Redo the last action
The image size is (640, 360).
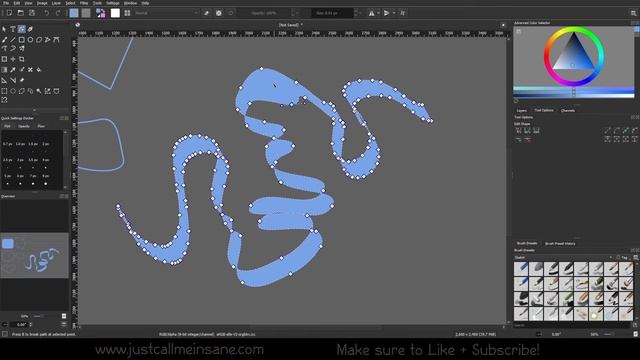pyautogui.click(x=58, y=13)
